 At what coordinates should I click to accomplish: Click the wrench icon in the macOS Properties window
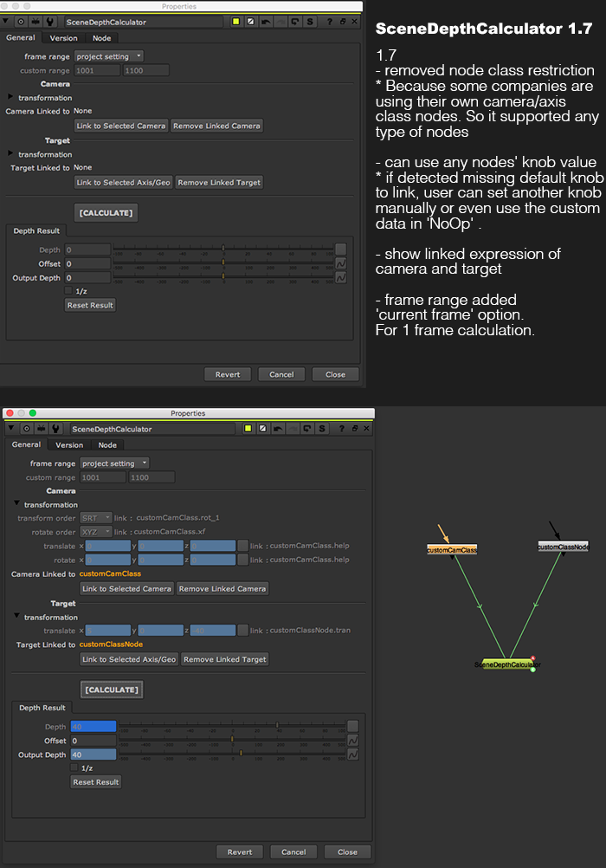[x=55, y=429]
